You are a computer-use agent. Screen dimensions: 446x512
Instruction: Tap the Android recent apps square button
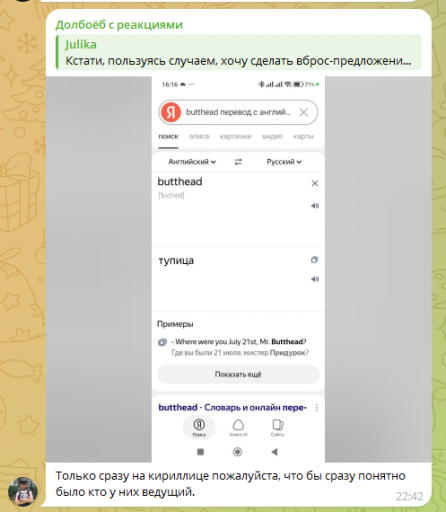[x=200, y=452]
